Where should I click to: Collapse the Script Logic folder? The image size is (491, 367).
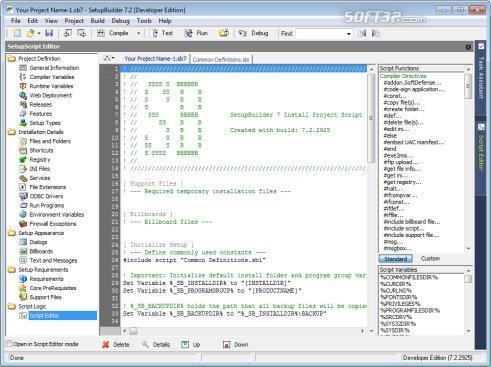pyautogui.click(x=12, y=306)
